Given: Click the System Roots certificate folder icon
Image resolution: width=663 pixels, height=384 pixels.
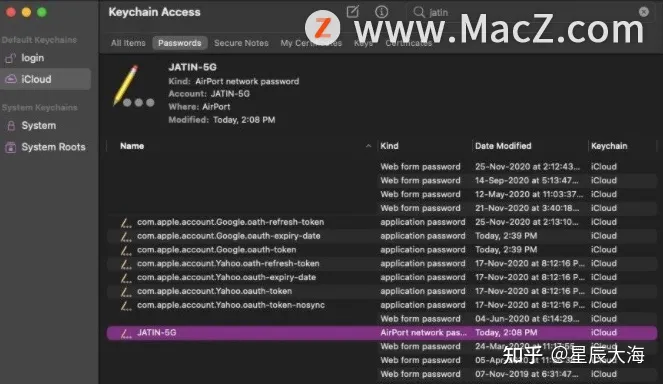Looking at the screenshot, I should (11, 147).
